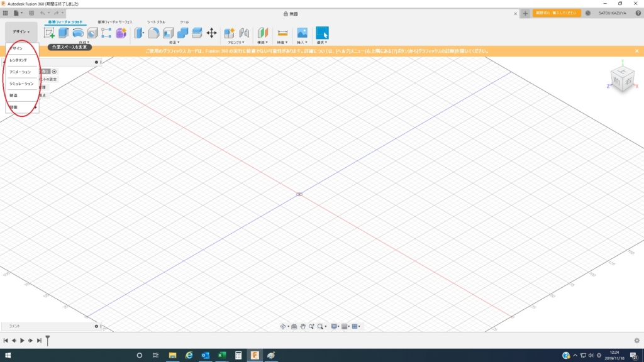Select the Measure inspect tool
The width and height of the screenshot is (644, 362).
click(x=282, y=33)
